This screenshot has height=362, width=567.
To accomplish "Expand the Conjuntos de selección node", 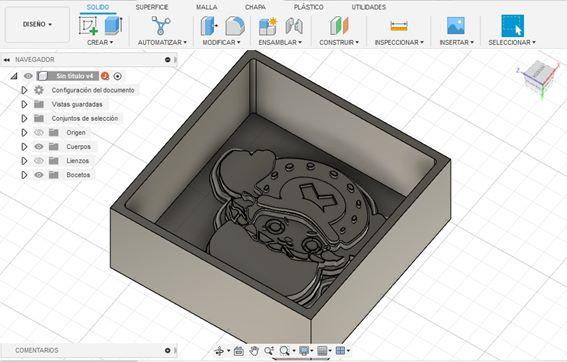I will tap(24, 118).
